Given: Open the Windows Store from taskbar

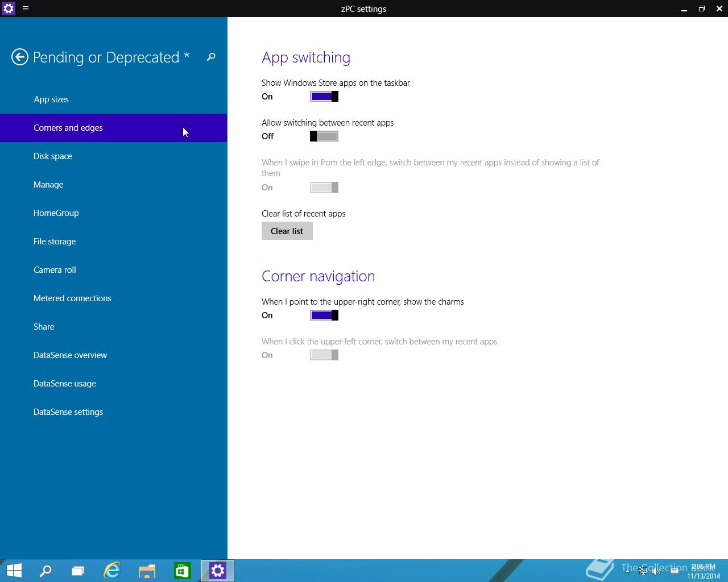Looking at the screenshot, I should tap(182, 571).
